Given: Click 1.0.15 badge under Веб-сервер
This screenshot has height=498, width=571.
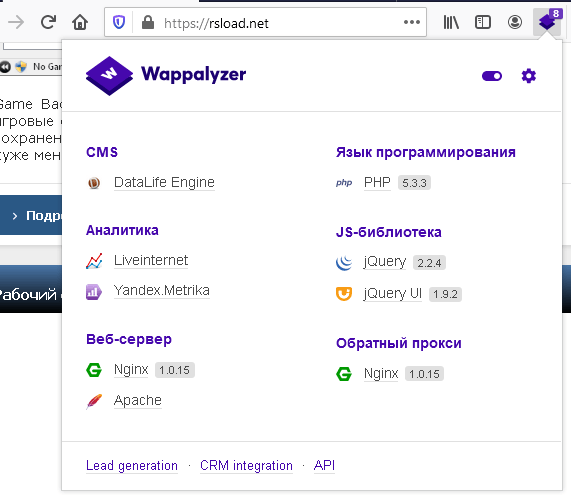Looking at the screenshot, I should click(174, 370).
